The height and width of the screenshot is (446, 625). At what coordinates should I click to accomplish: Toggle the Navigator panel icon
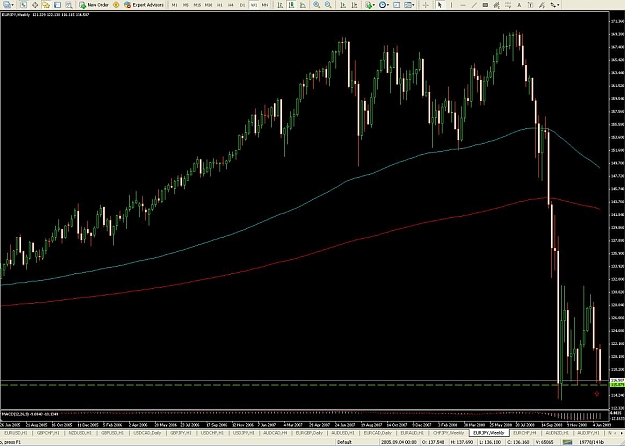click(46, 5)
